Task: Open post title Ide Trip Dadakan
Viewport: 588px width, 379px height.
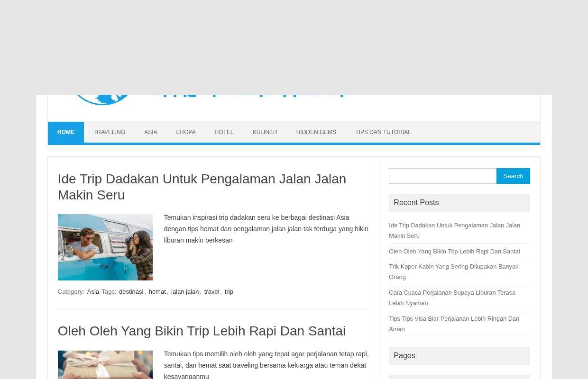Action: [202, 187]
